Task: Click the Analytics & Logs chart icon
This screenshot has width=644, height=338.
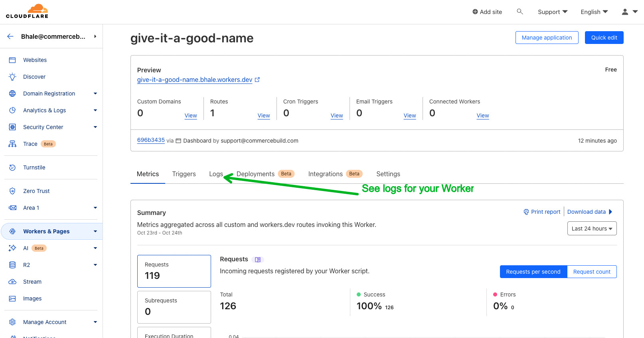Action: pos(12,110)
